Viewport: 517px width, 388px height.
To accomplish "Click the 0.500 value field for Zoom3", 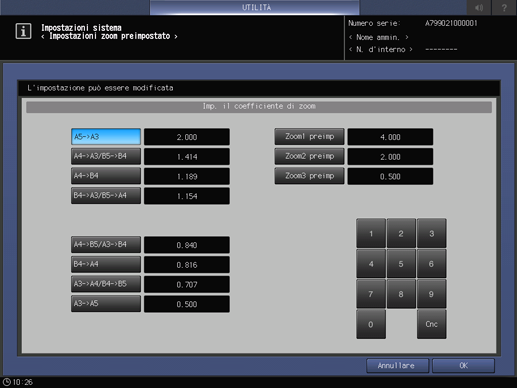I will point(390,176).
